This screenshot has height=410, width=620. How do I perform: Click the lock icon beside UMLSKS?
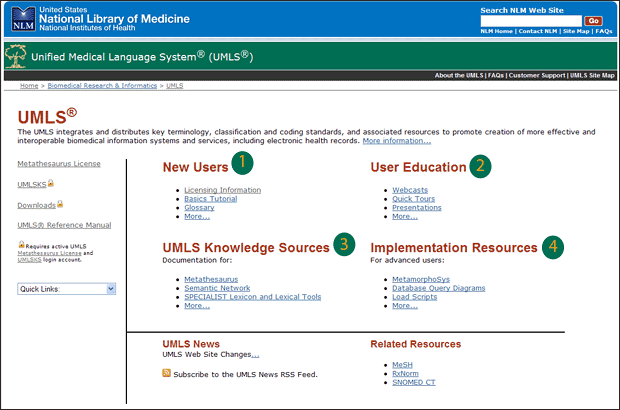point(51,183)
